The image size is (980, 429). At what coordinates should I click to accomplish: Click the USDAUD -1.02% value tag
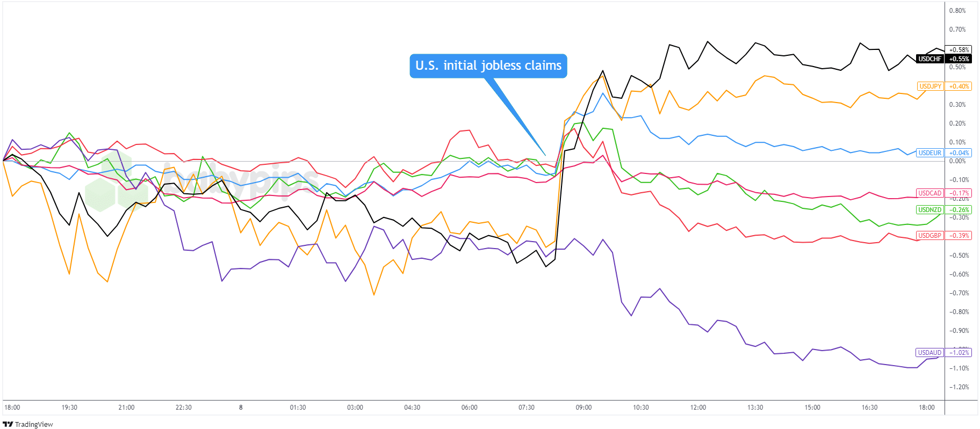tap(959, 353)
